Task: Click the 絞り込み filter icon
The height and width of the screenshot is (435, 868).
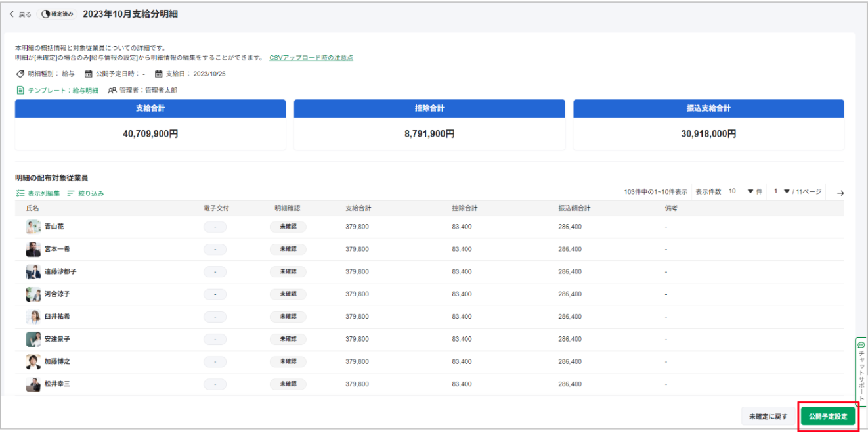Action: click(x=71, y=193)
